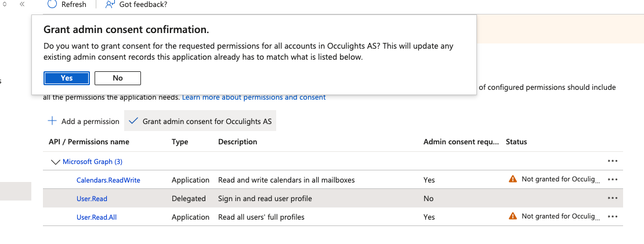Click the Status column header

(516, 142)
